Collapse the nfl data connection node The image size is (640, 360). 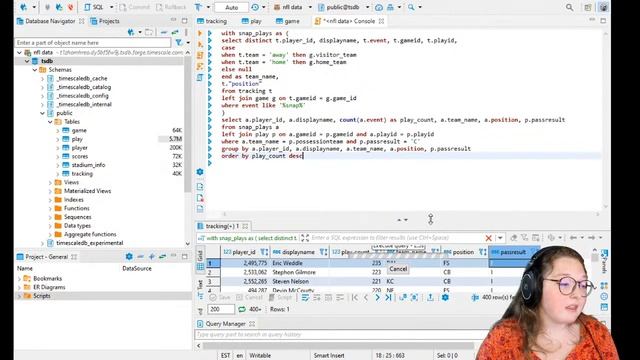coord(20,52)
